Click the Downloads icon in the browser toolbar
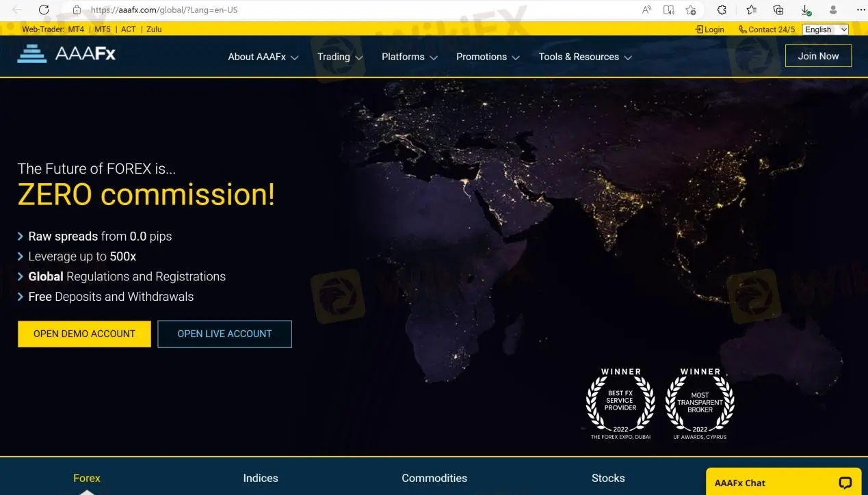This screenshot has height=495, width=868. 805,10
